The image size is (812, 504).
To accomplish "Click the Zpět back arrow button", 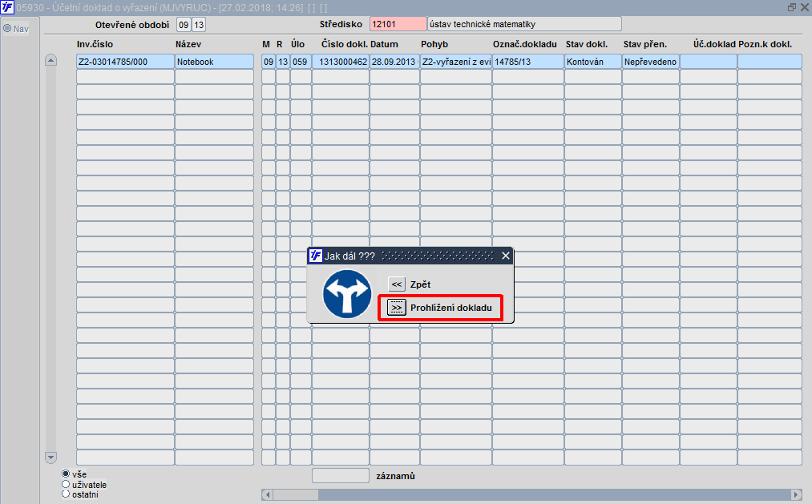I will (x=397, y=284).
